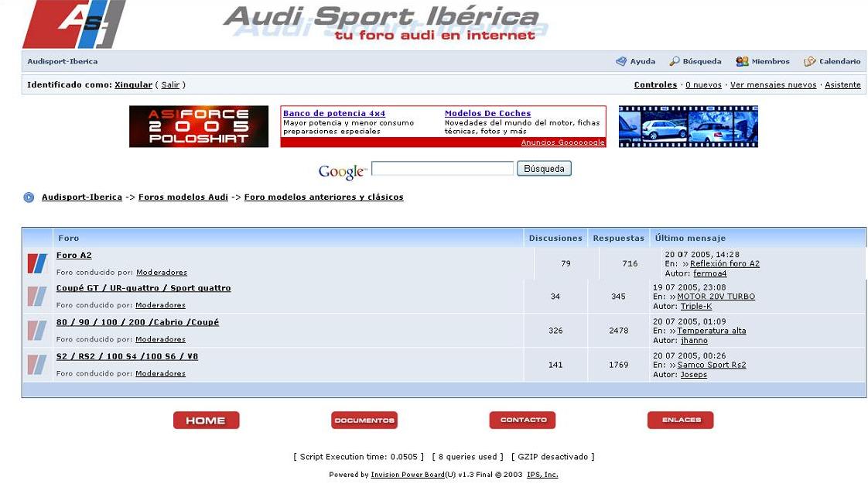The width and height of the screenshot is (868, 484).
Task: Open 80 / 90 / 100 / 200 /Cabrio /Coupé forum
Action: [x=138, y=323]
